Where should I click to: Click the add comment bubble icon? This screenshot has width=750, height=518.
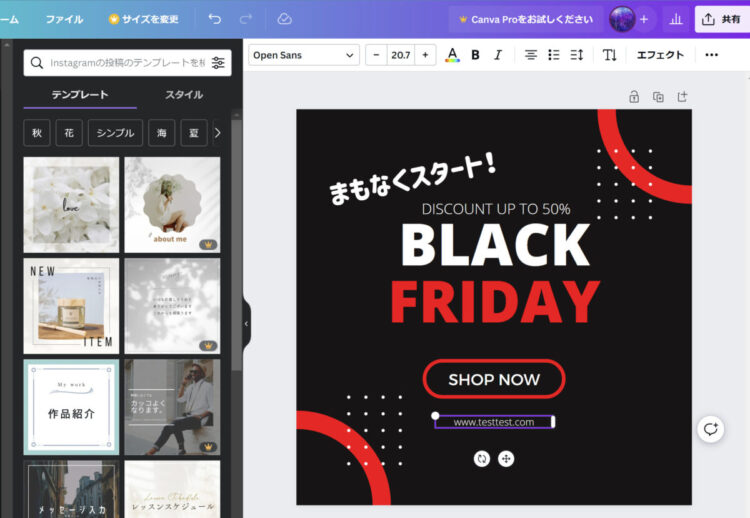710,429
